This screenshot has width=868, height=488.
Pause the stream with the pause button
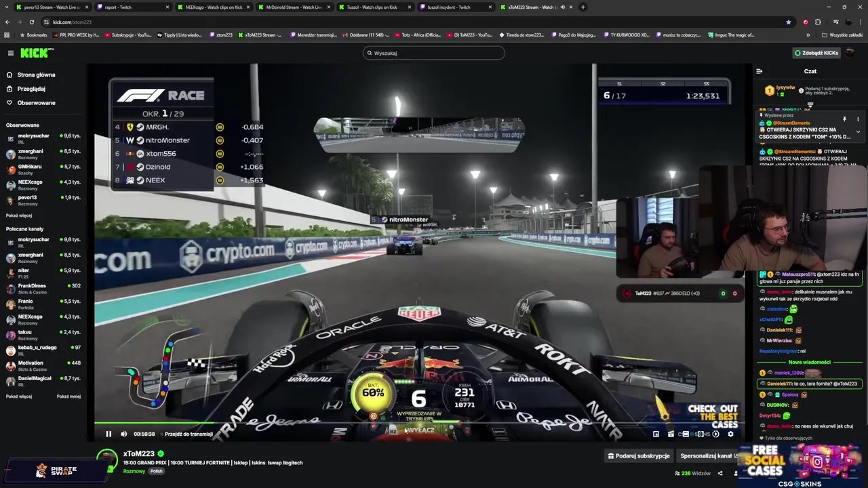click(x=108, y=434)
